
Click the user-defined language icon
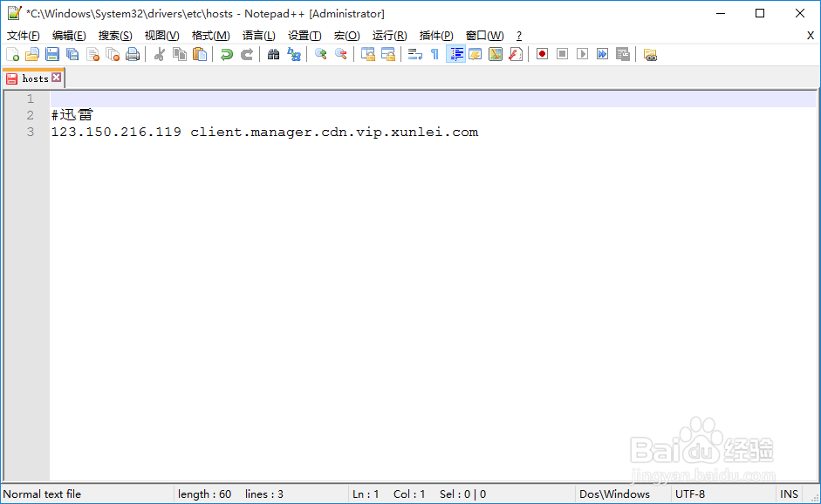click(475, 54)
